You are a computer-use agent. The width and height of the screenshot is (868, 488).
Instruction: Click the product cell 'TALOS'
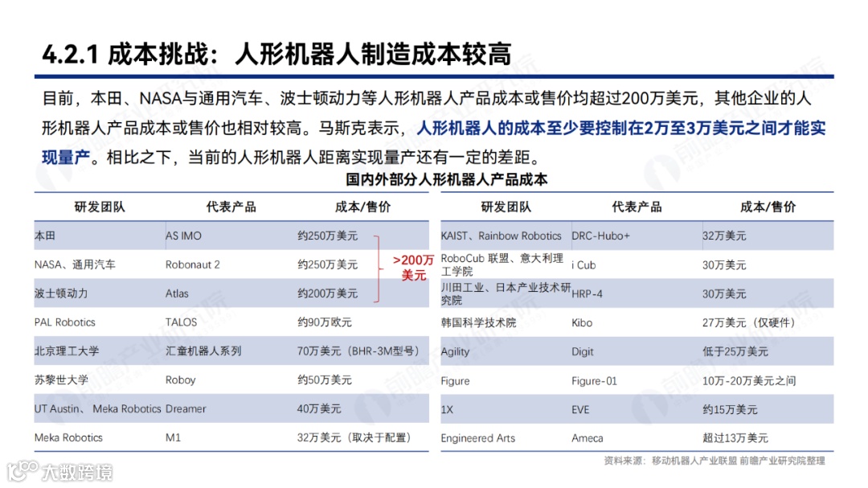click(x=181, y=322)
